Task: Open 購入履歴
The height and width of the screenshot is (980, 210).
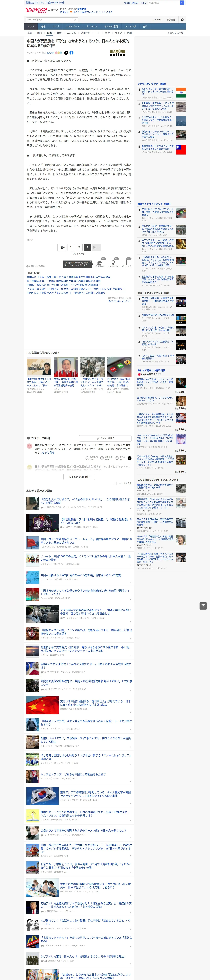Action: point(171,20)
